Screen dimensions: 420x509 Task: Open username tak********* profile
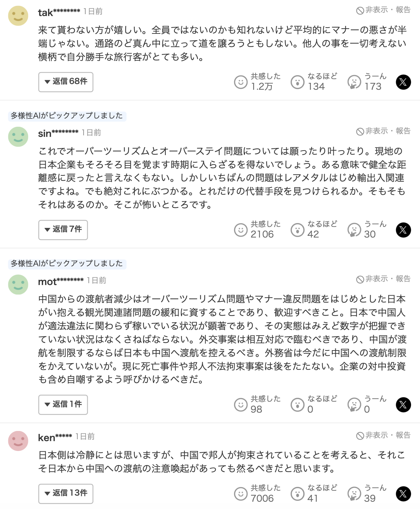click(59, 13)
